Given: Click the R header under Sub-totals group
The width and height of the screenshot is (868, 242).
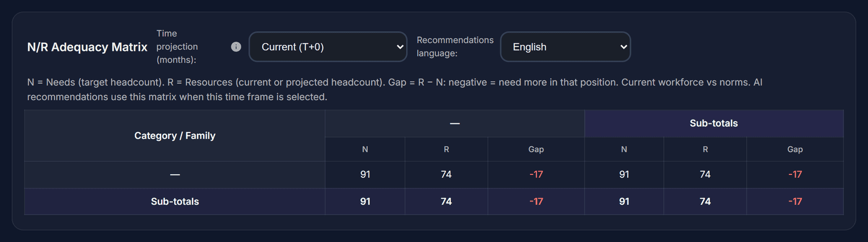Looking at the screenshot, I should 705,149.
